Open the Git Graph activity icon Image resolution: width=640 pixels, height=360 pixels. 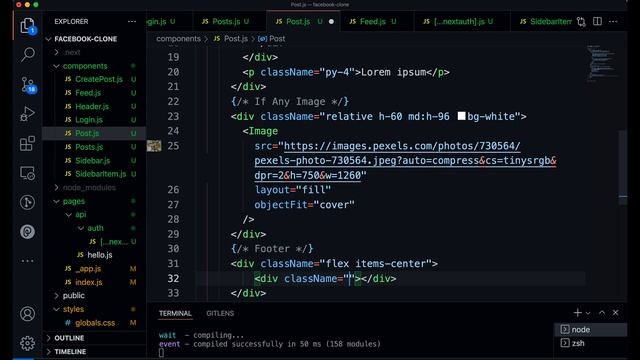(x=27, y=202)
